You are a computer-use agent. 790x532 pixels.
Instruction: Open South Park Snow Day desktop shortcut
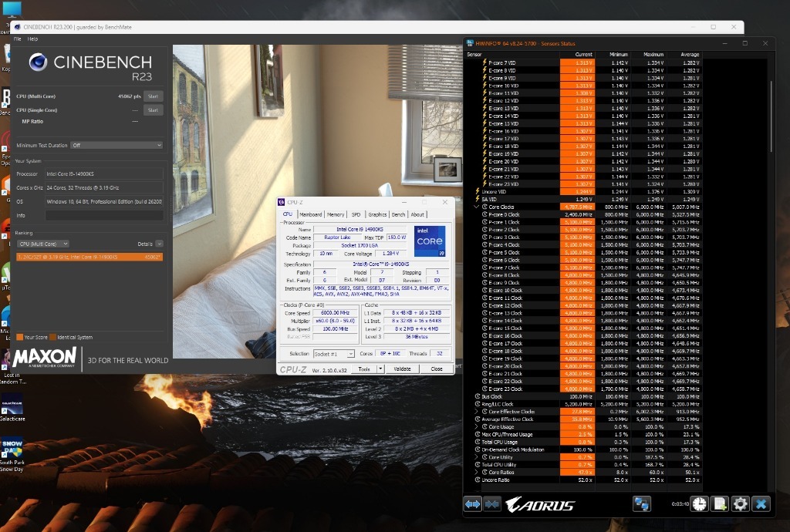tap(12, 454)
